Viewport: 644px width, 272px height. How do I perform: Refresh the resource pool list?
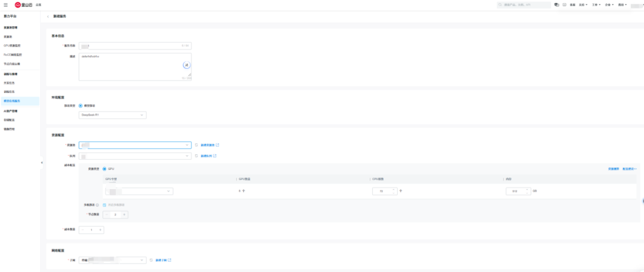(196, 145)
